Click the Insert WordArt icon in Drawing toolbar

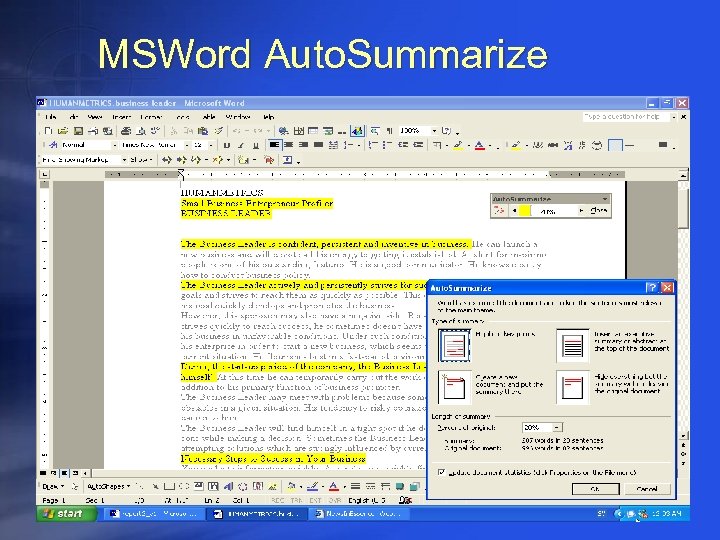pyautogui.click(x=228, y=486)
